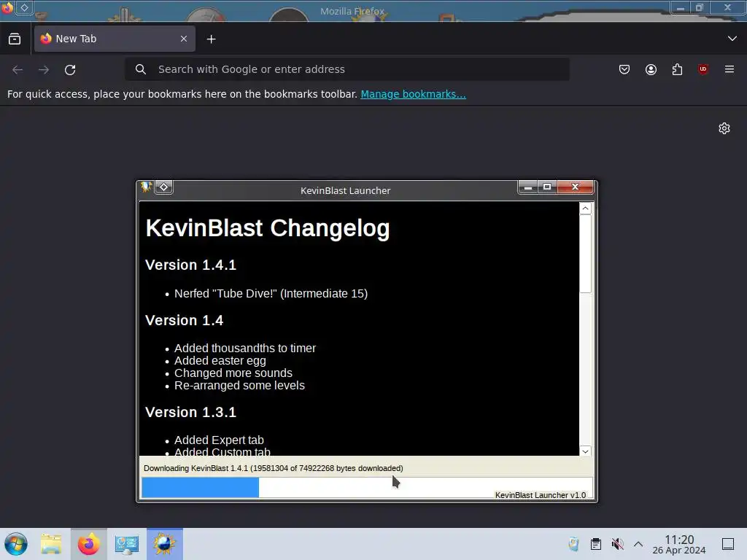The height and width of the screenshot is (560, 747).
Task: Expand the list all tabs chevron
Action: click(732, 39)
